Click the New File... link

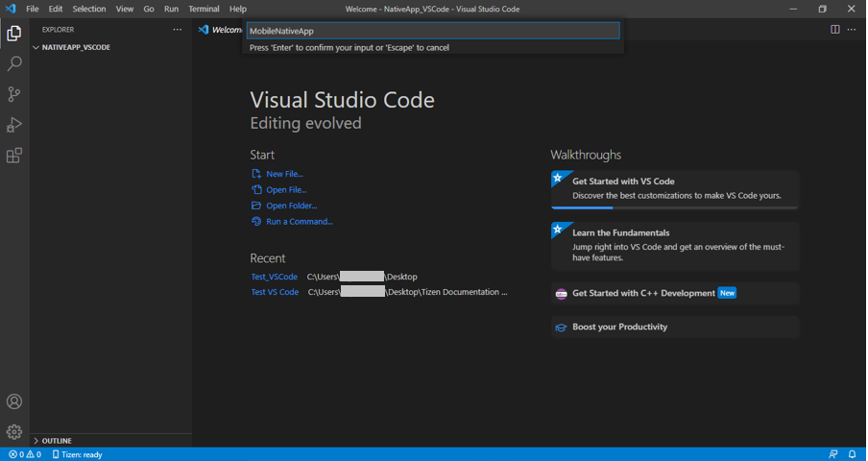pyautogui.click(x=284, y=174)
